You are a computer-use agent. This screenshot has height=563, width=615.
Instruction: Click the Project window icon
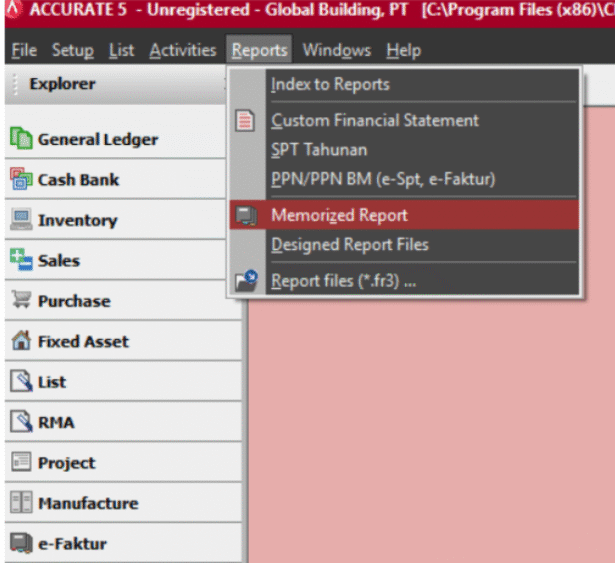pos(21,461)
